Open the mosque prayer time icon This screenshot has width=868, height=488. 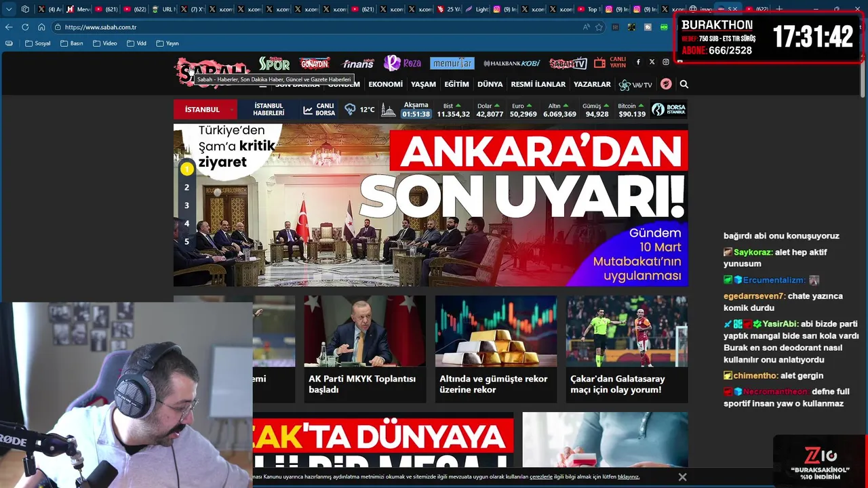click(x=388, y=109)
